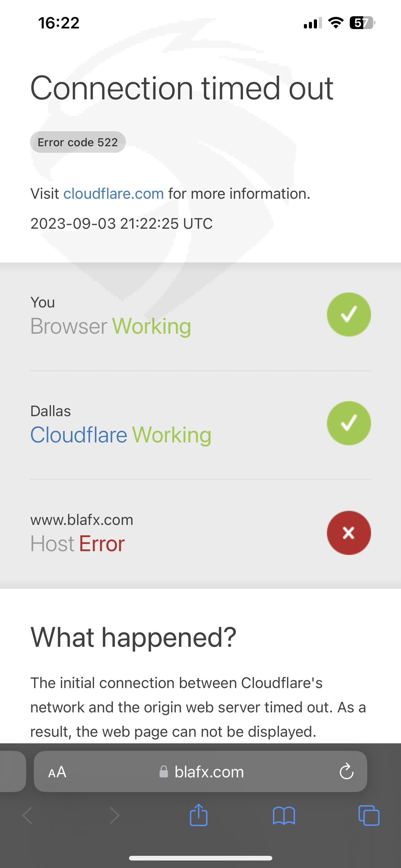Reload page using refresh arrow
This screenshot has width=401, height=868.
[346, 771]
